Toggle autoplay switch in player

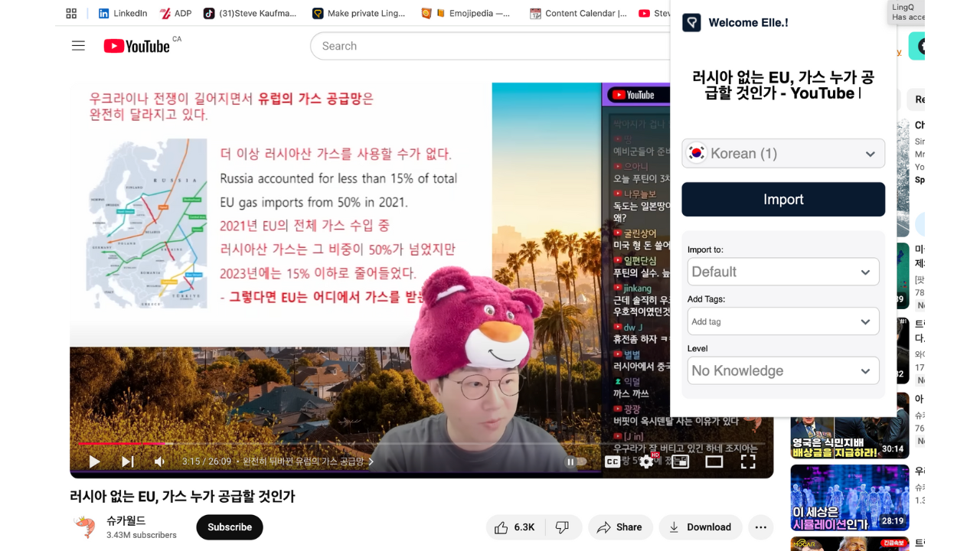(575, 461)
